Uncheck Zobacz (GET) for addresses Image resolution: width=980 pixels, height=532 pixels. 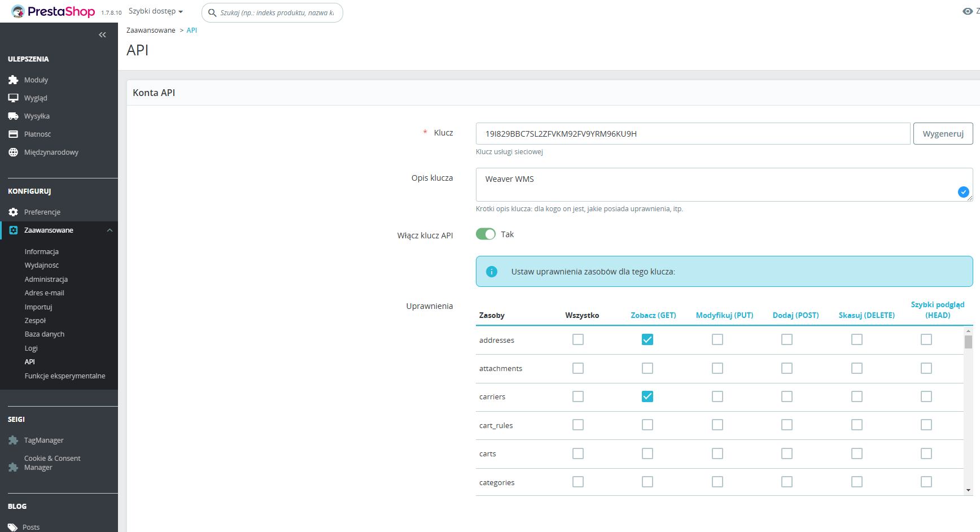[x=648, y=339]
